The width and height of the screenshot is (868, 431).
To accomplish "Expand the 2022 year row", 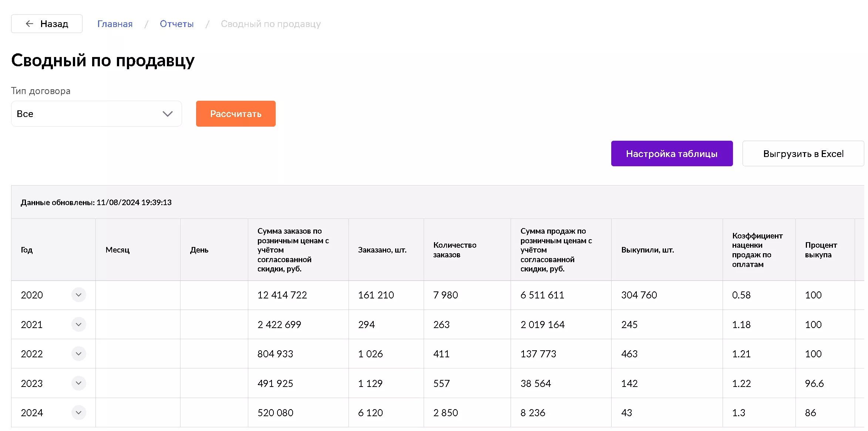I will pos(78,354).
